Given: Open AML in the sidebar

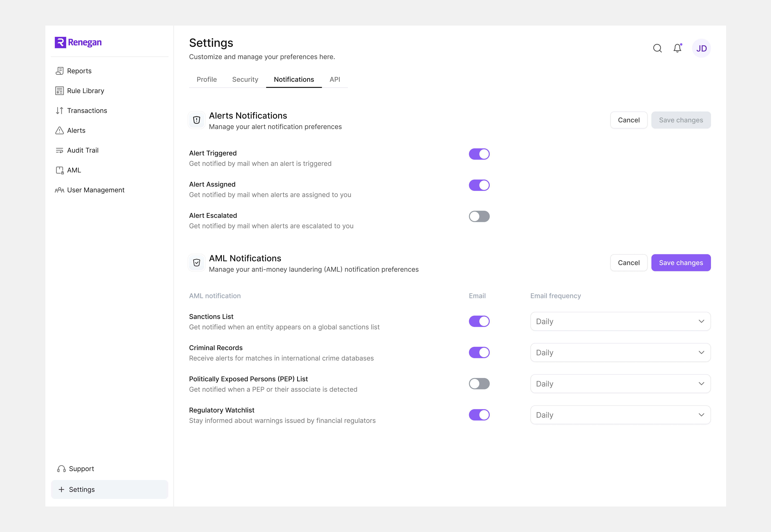Looking at the screenshot, I should point(110,170).
